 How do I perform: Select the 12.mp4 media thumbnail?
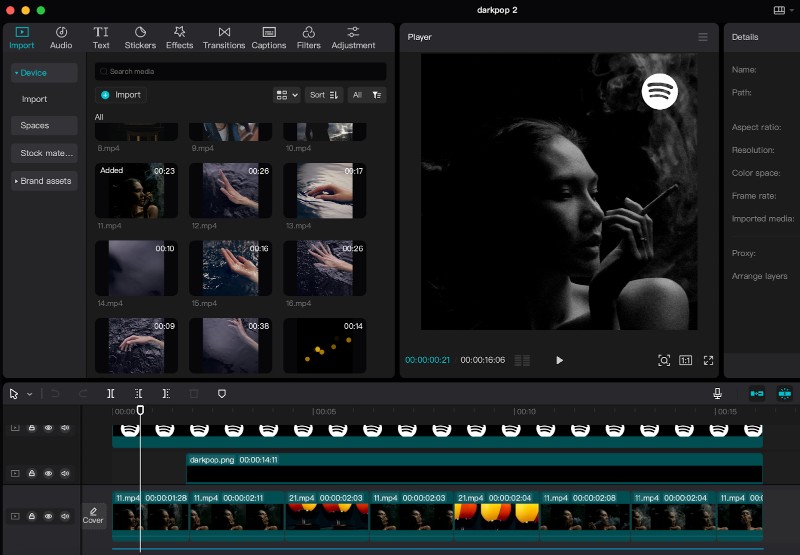[231, 191]
